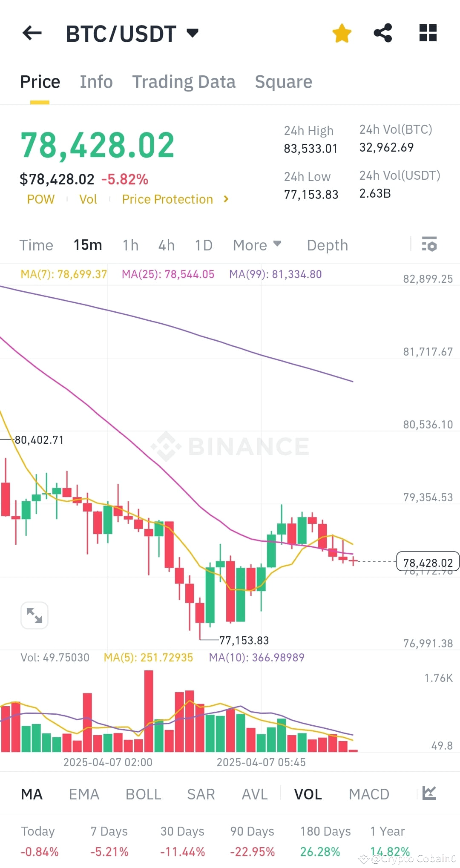Expand the chart to fullscreen
This screenshot has width=460, height=868.
tap(34, 615)
